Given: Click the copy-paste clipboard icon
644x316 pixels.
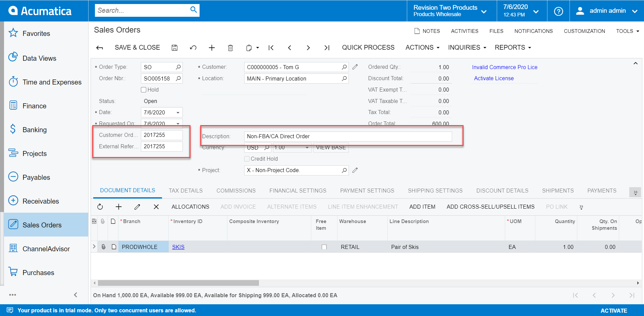Looking at the screenshot, I should (249, 48).
